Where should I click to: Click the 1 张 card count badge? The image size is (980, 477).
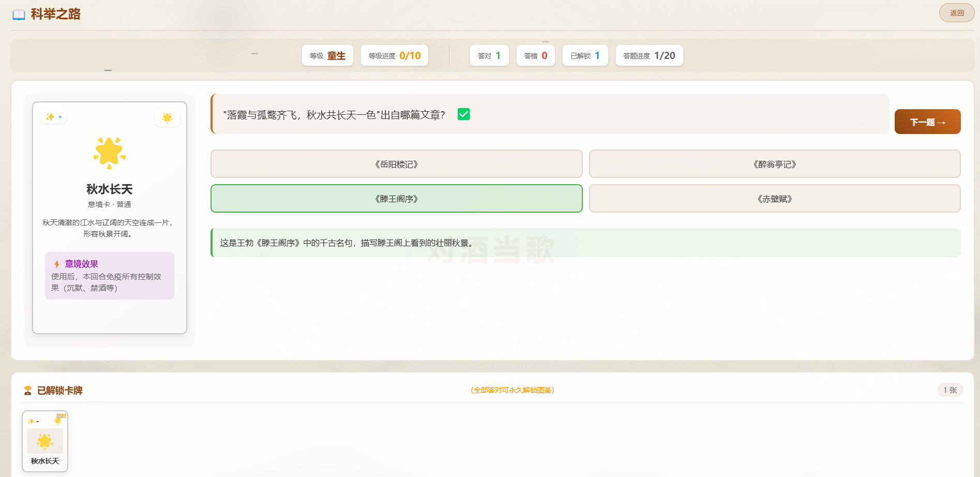coord(949,390)
